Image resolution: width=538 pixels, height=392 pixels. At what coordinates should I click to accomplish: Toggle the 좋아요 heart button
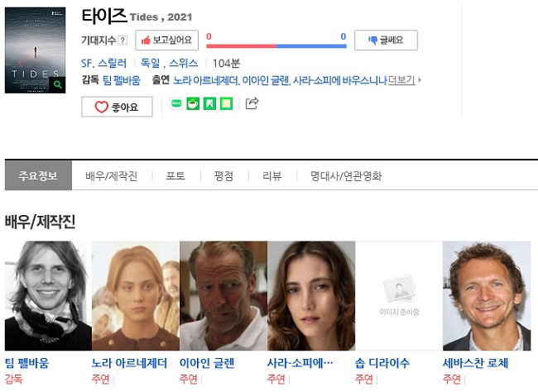(x=117, y=107)
